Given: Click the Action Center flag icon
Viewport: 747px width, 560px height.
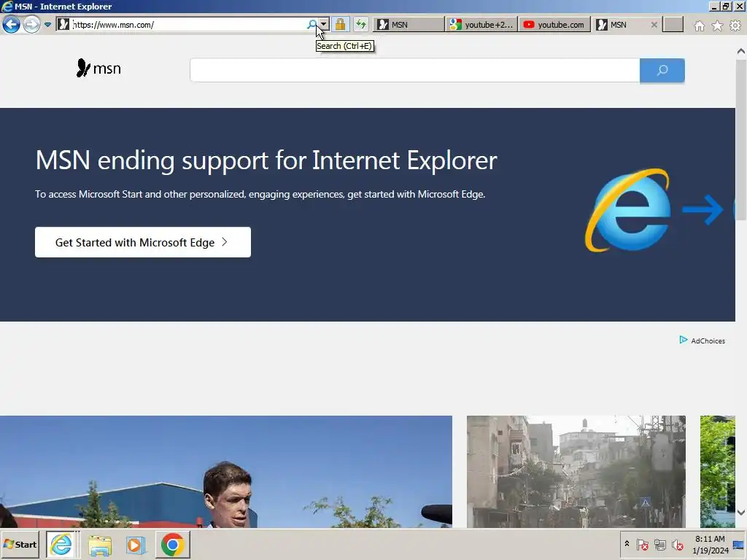Looking at the screenshot, I should 642,545.
